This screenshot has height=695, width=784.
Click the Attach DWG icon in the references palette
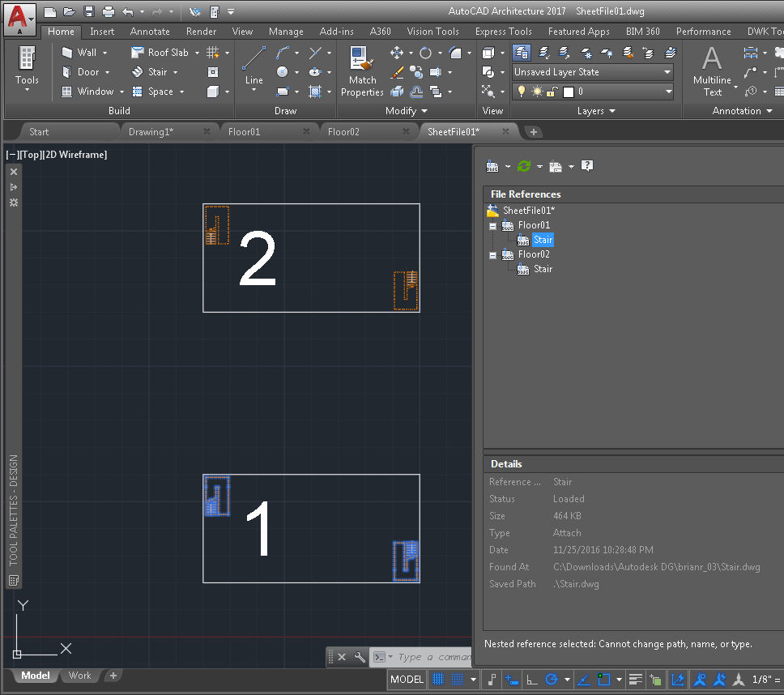pyautogui.click(x=492, y=165)
